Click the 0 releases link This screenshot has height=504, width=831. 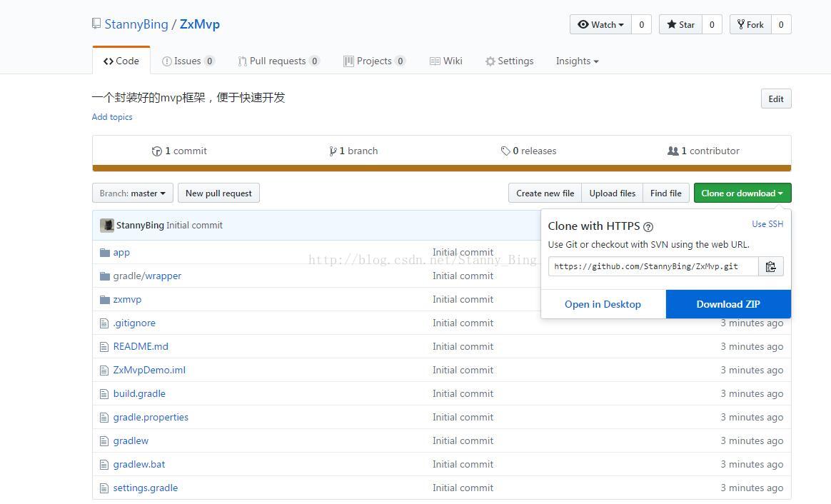(529, 151)
